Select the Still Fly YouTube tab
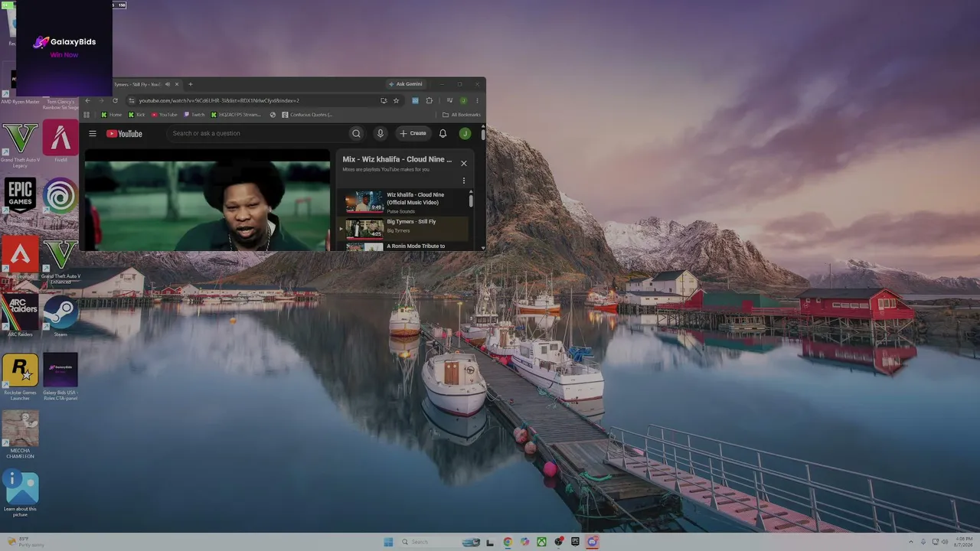The width and height of the screenshot is (980, 551). 138,84
